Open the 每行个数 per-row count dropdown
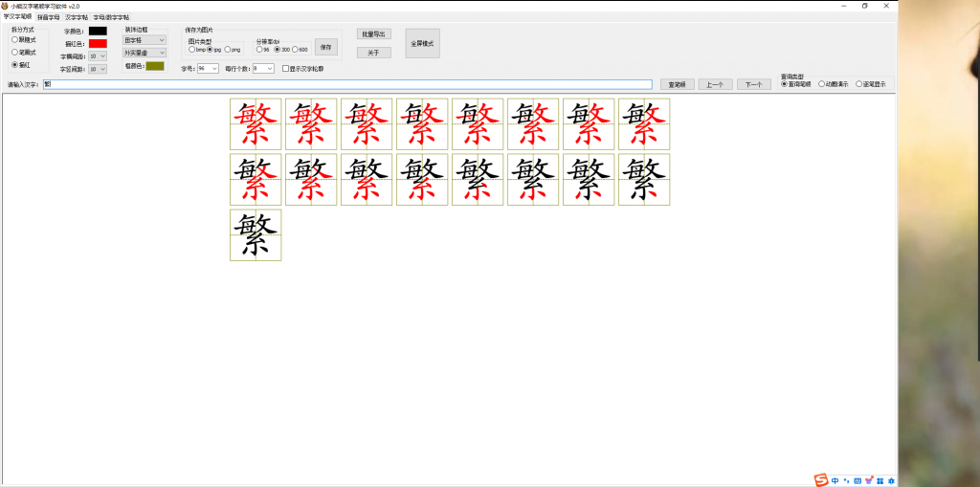The image size is (980, 487). tap(263, 69)
